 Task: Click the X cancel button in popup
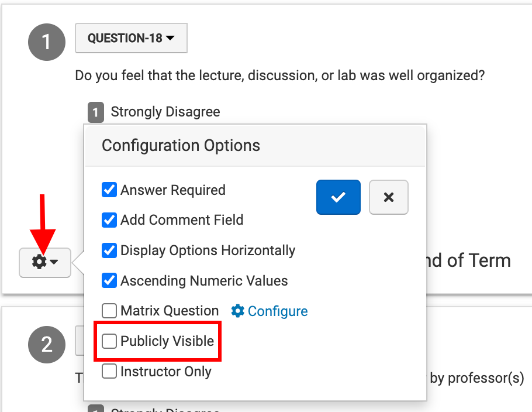pos(388,197)
